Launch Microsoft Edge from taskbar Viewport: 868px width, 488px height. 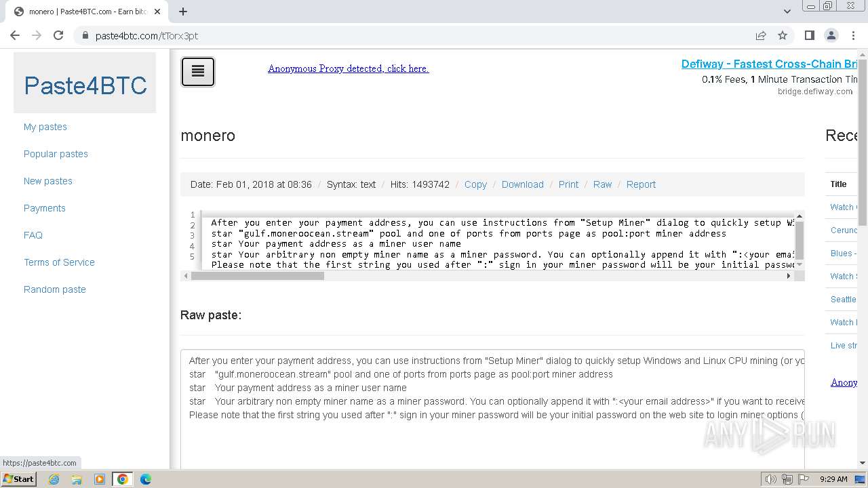point(146,479)
